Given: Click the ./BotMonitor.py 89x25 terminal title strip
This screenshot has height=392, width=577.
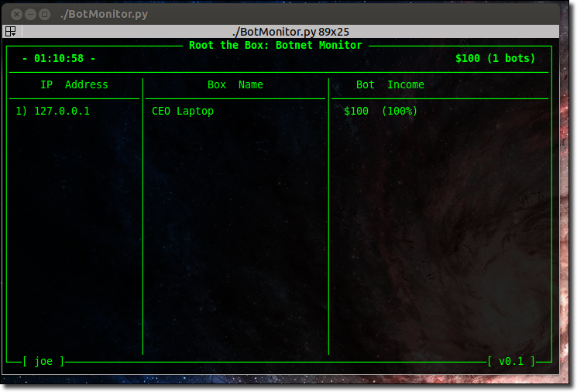Looking at the screenshot, I should (290, 32).
